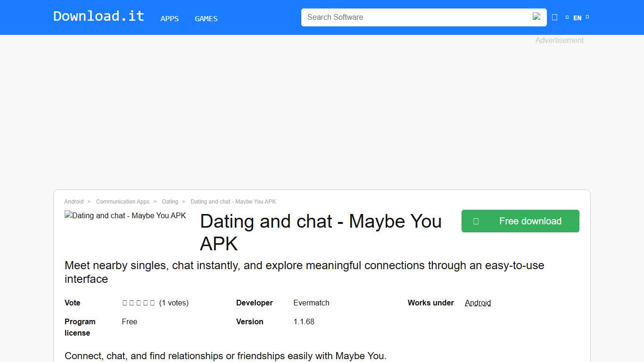This screenshot has width=644, height=362.
Task: Click the Free download button
Action: (x=520, y=221)
